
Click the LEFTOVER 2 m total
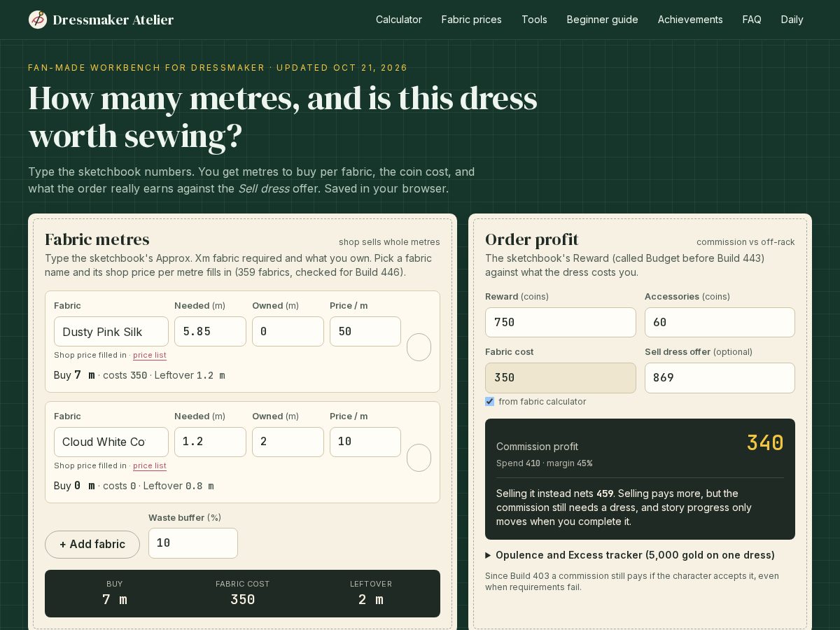coord(371,594)
